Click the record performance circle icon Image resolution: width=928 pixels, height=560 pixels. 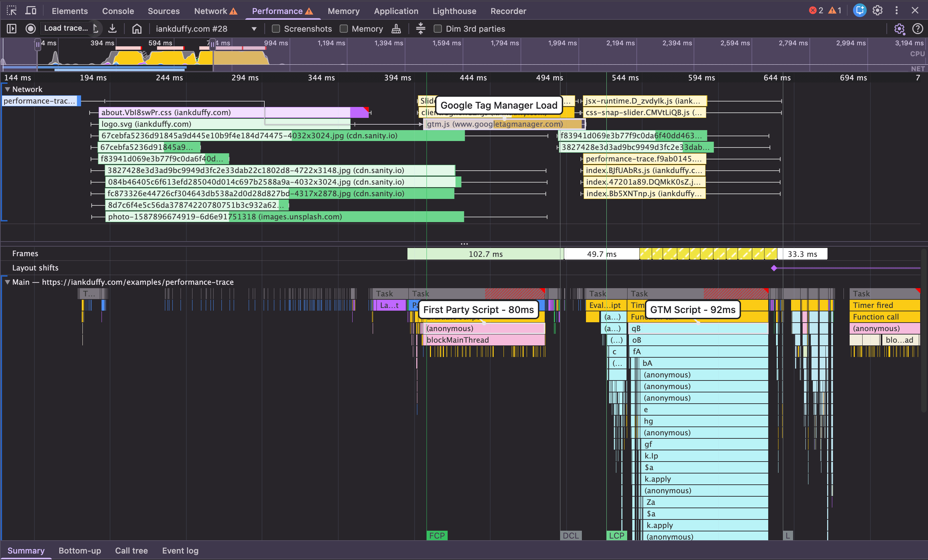coord(31,28)
